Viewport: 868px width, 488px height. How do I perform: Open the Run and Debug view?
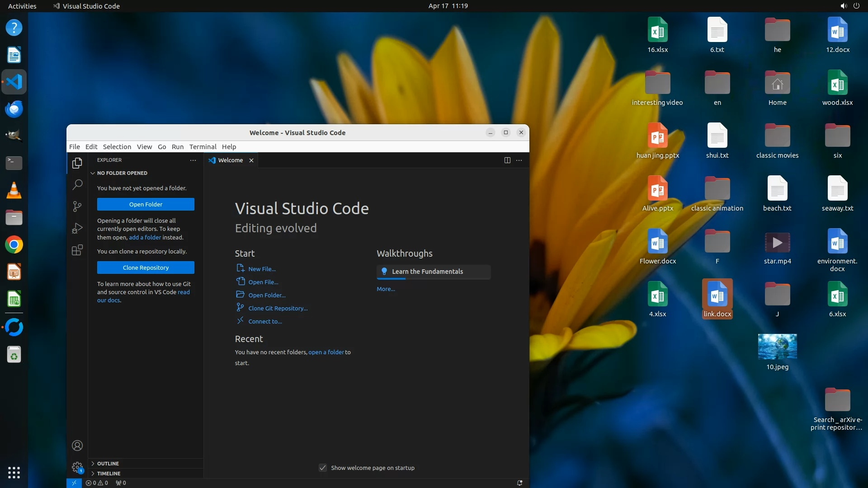click(77, 228)
